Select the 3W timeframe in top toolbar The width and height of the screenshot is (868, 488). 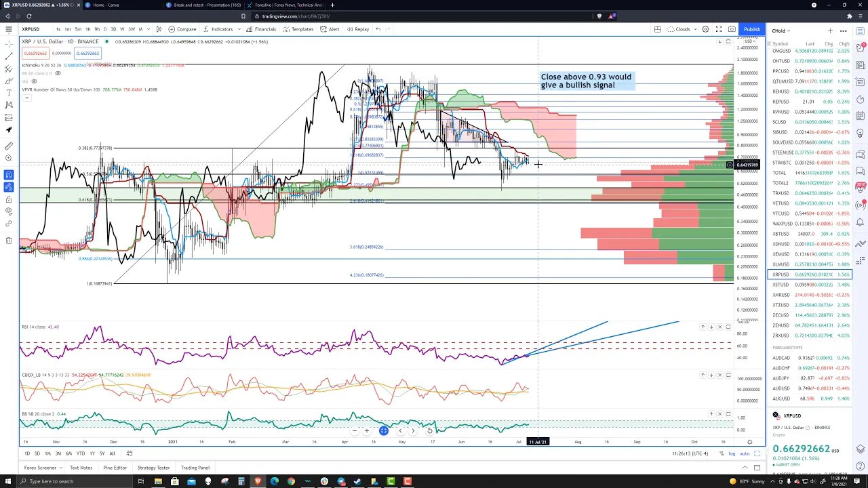tap(132, 29)
